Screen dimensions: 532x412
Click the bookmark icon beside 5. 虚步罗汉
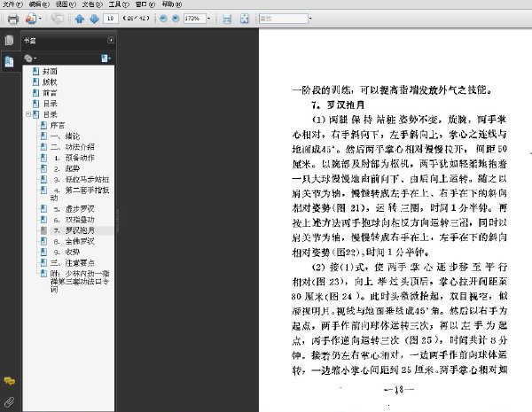coord(43,209)
